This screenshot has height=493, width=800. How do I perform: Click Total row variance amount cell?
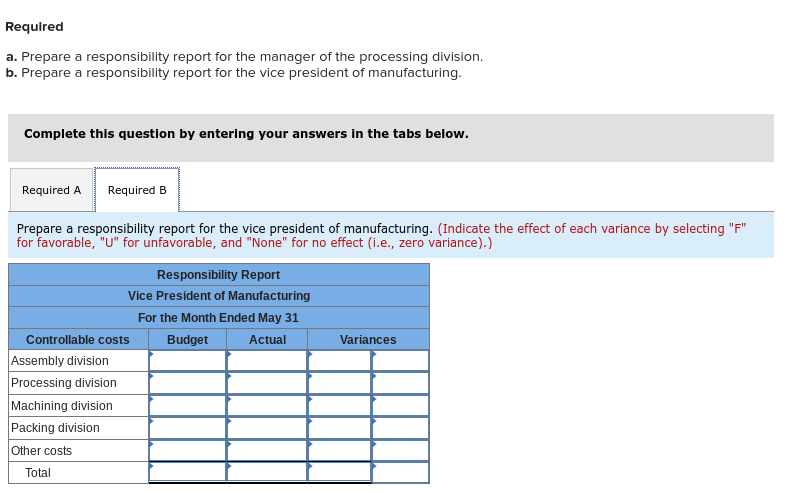pos(339,472)
